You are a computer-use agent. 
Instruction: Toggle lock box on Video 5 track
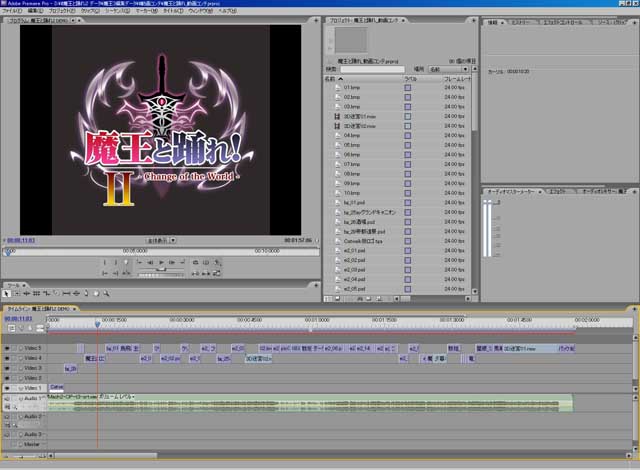tap(14, 348)
